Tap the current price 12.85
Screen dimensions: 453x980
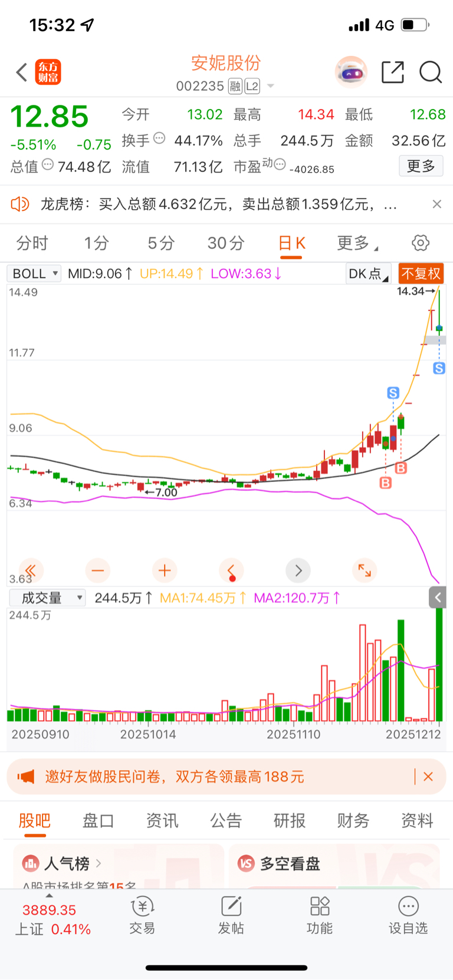[50, 117]
